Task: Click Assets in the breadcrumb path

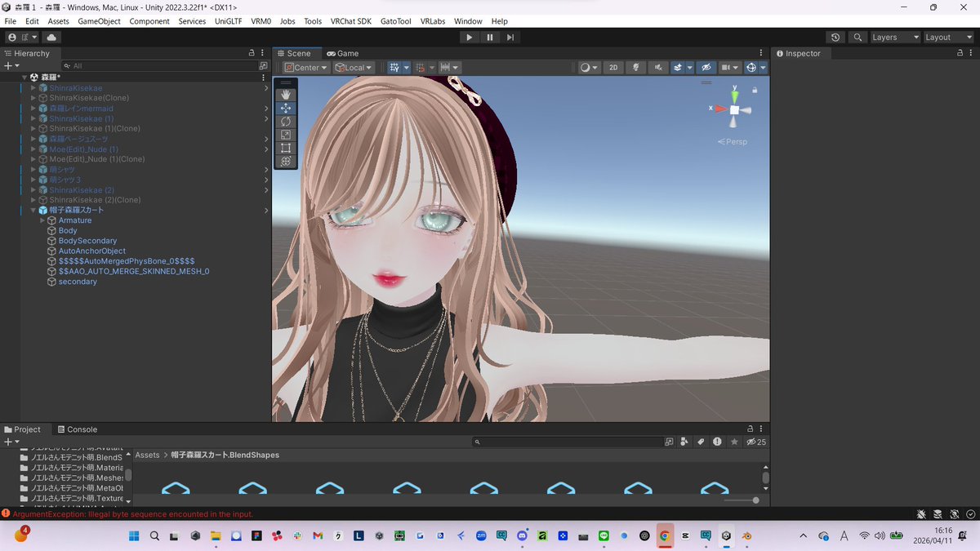Action: tap(147, 455)
